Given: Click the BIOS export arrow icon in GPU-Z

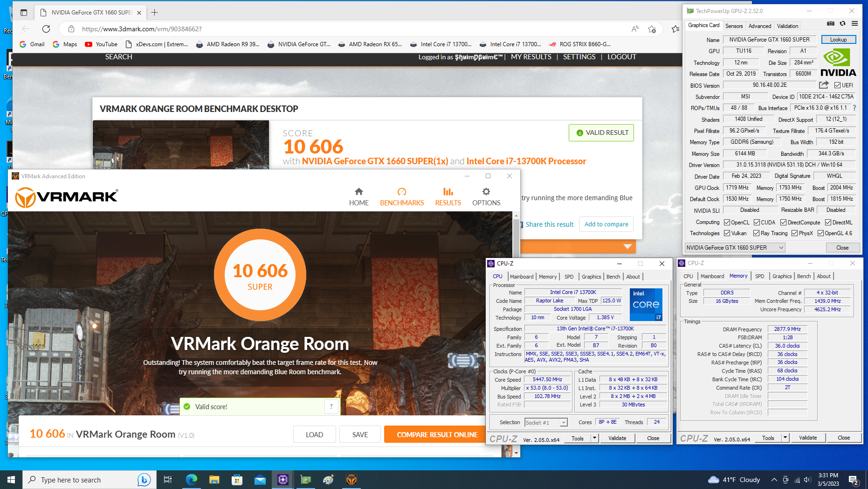Looking at the screenshot, I should click(x=824, y=85).
